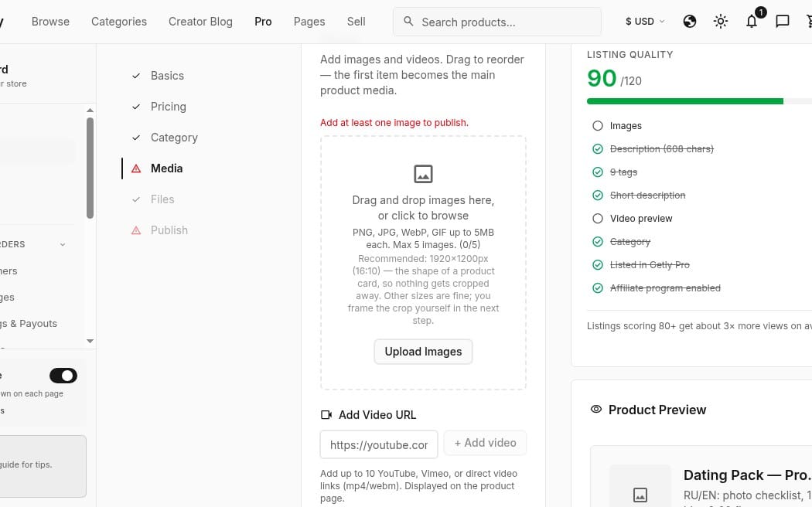The height and width of the screenshot is (507, 812).
Task: Click the 'Add at least one image to publish.' text
Action: (x=394, y=123)
